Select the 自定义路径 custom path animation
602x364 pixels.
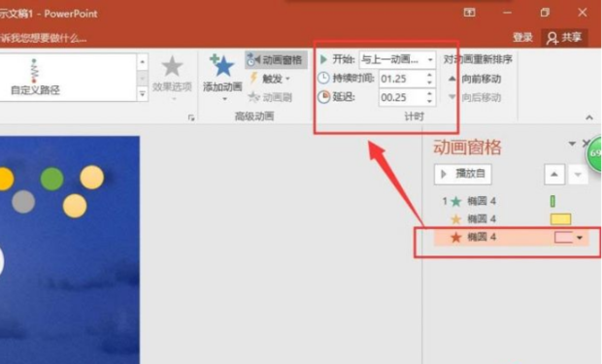[x=35, y=77]
